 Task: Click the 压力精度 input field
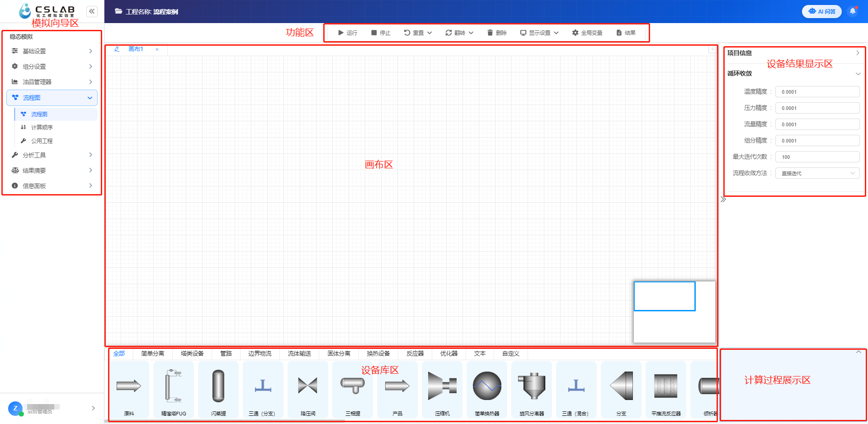coord(817,108)
